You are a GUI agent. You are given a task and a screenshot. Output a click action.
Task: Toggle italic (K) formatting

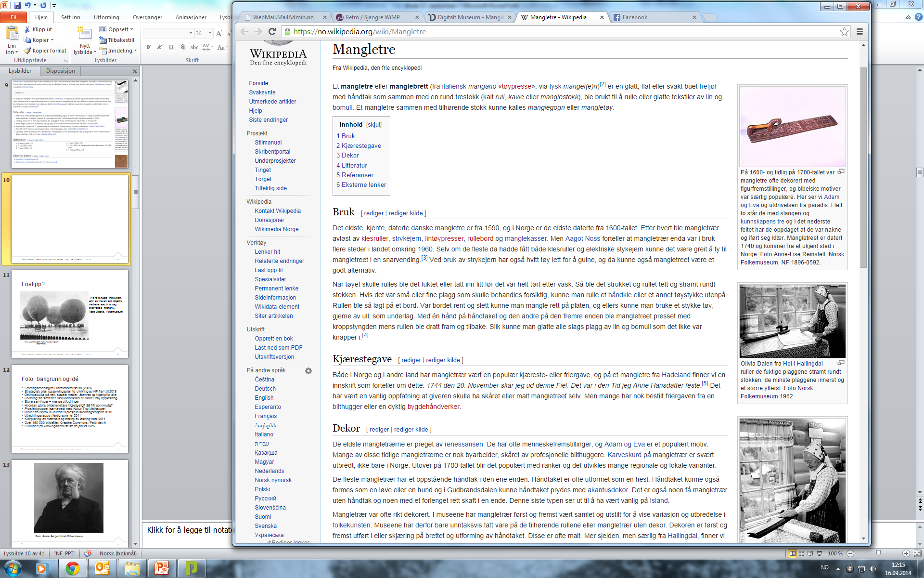(x=160, y=47)
